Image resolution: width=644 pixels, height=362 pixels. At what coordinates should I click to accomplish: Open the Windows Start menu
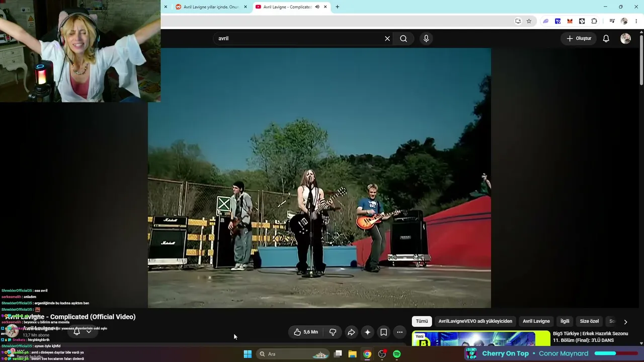[x=248, y=354]
